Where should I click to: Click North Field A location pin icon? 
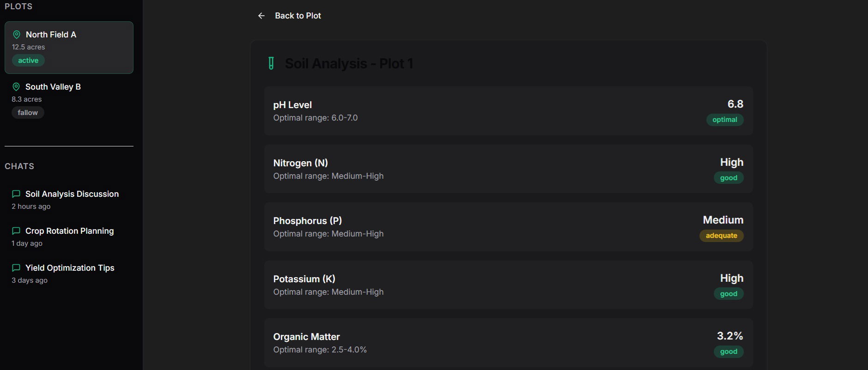[17, 35]
